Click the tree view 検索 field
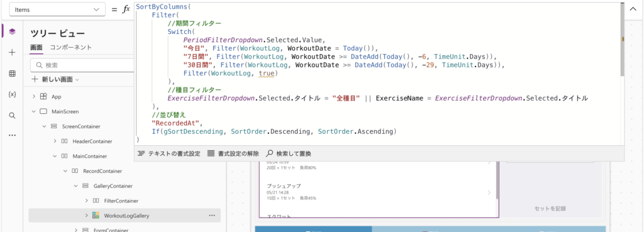 (82, 65)
